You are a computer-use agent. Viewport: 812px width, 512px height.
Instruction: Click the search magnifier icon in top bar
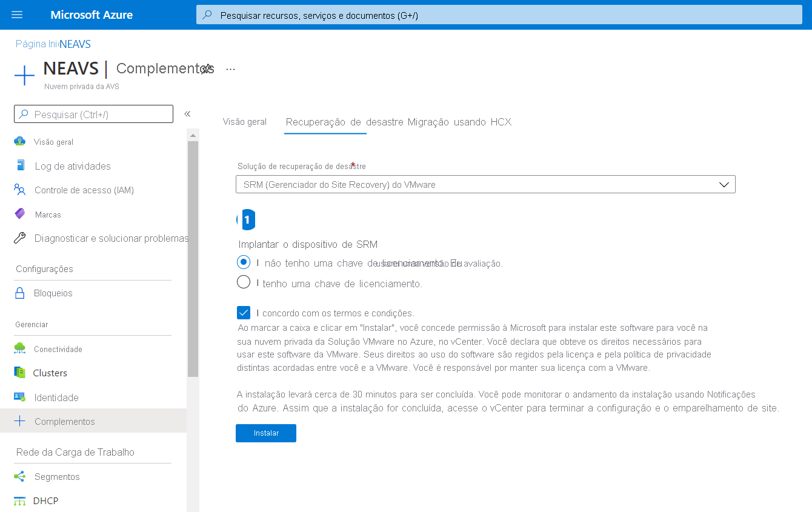coord(207,15)
